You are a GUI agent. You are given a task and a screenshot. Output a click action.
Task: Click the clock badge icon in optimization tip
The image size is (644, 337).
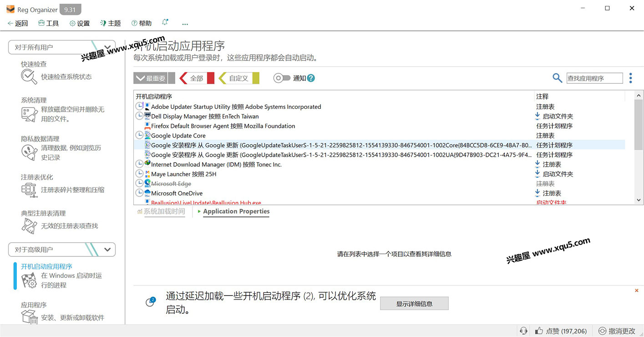150,302
